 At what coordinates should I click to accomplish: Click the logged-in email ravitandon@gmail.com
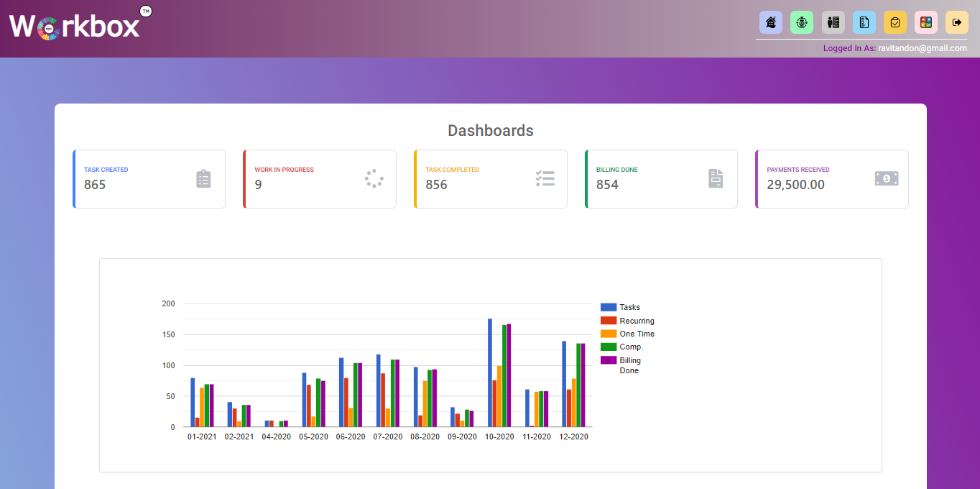(x=923, y=48)
